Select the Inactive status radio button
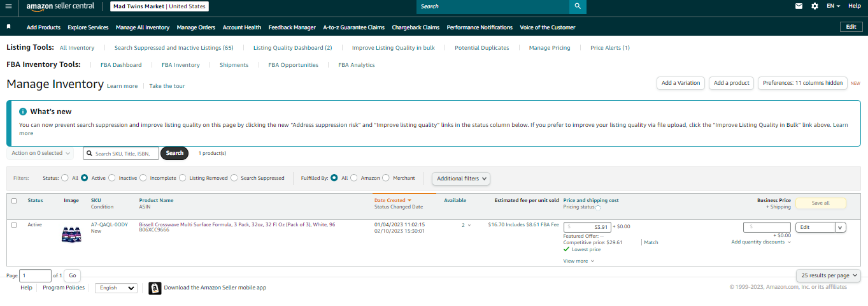This screenshot has width=868, height=306. tap(112, 178)
